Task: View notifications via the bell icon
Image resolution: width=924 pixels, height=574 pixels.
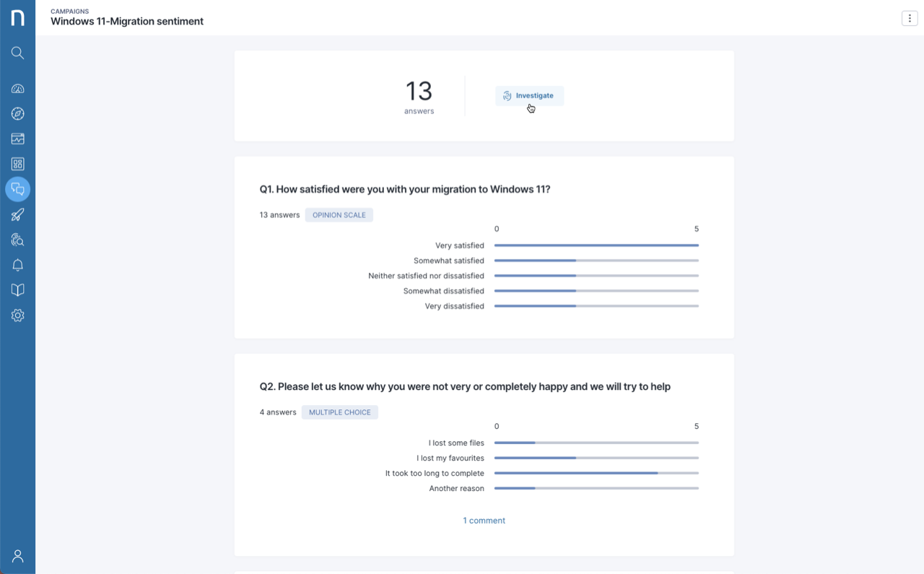Action: coord(17,265)
